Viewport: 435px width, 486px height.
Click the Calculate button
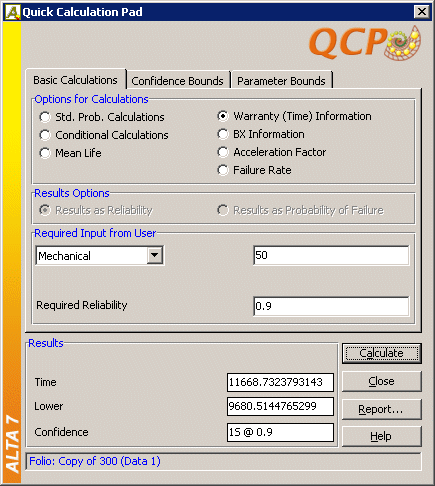[382, 353]
